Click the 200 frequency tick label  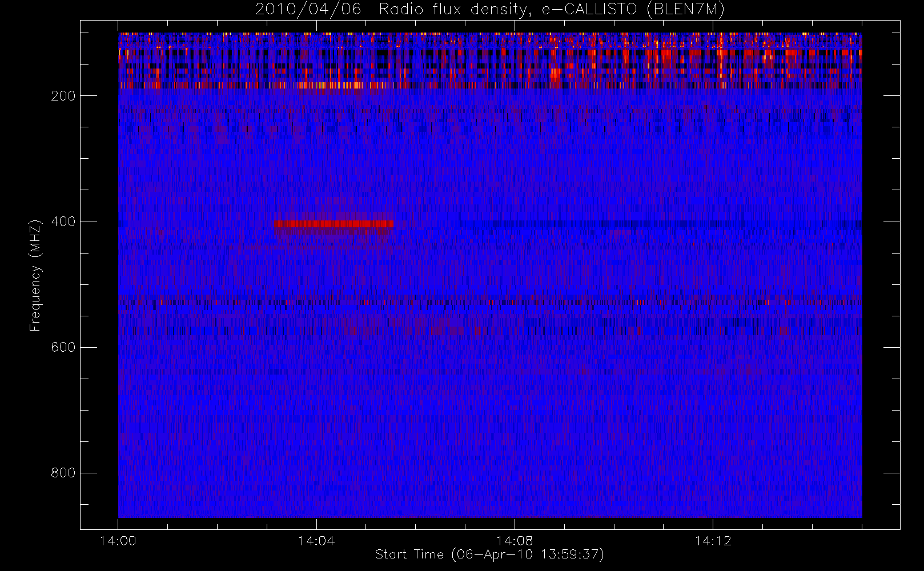[63, 96]
